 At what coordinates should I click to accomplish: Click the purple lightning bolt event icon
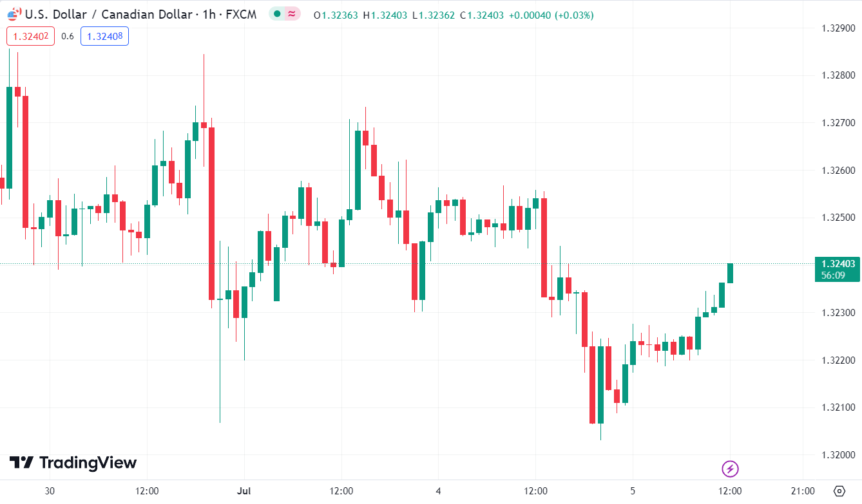coord(730,469)
